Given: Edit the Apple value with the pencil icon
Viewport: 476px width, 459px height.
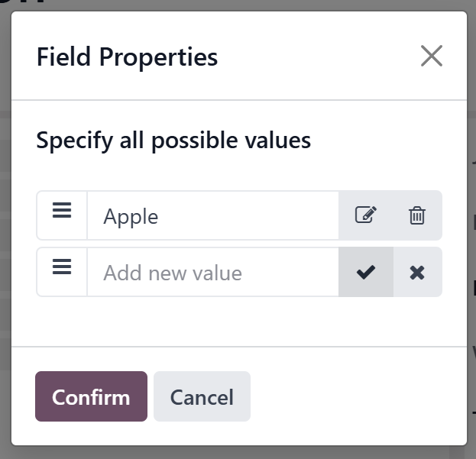Looking at the screenshot, I should (x=366, y=215).
